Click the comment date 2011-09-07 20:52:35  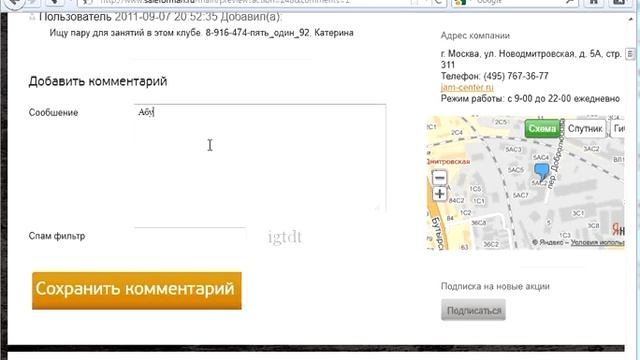pos(166,17)
